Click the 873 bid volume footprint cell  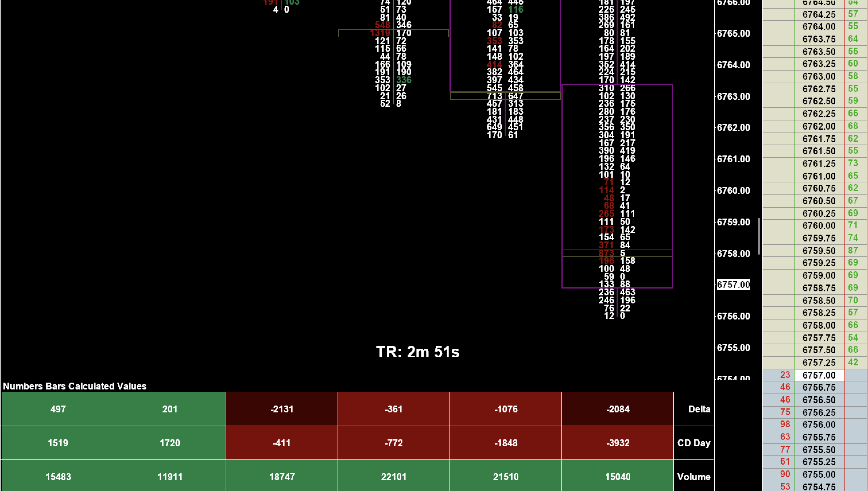[x=606, y=253]
